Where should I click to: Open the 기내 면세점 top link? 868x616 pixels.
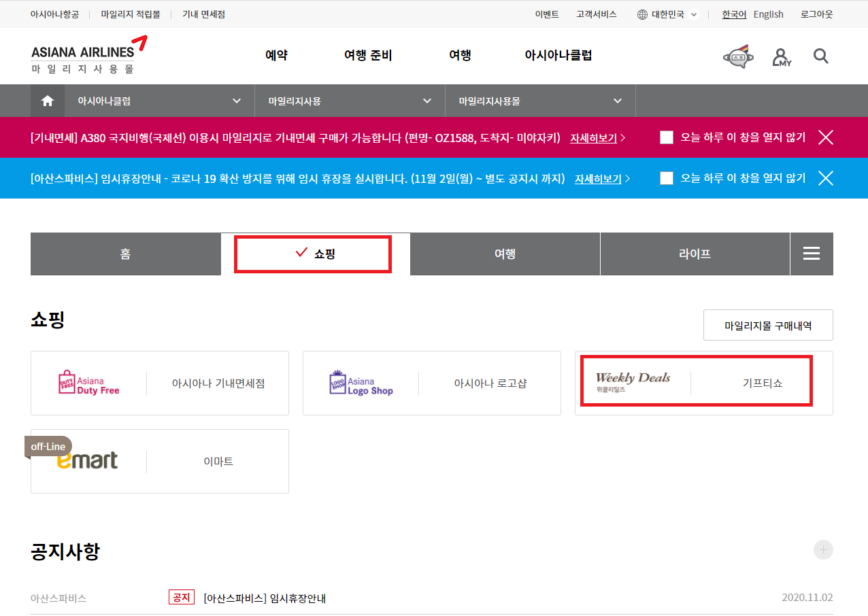pos(203,14)
